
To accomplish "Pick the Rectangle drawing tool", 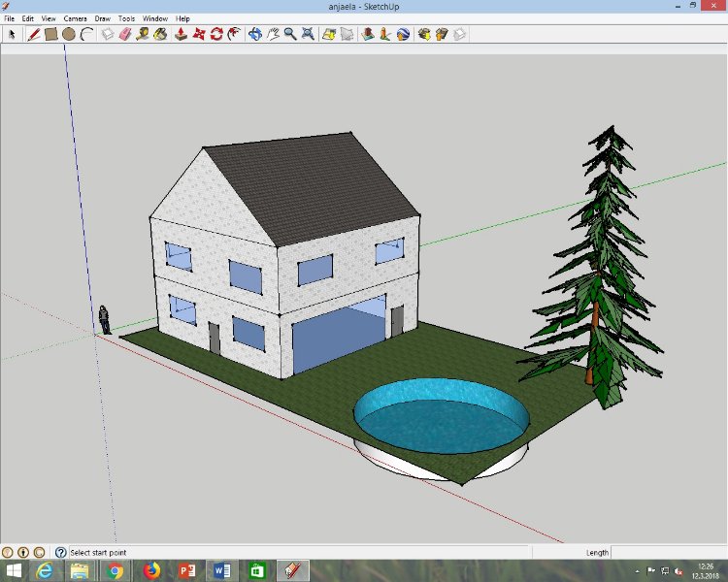I will (x=50, y=34).
